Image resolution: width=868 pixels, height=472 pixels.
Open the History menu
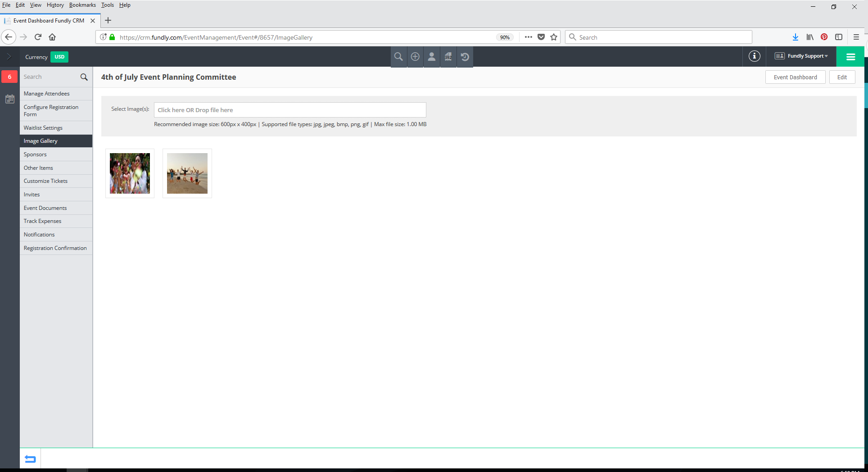tap(55, 5)
